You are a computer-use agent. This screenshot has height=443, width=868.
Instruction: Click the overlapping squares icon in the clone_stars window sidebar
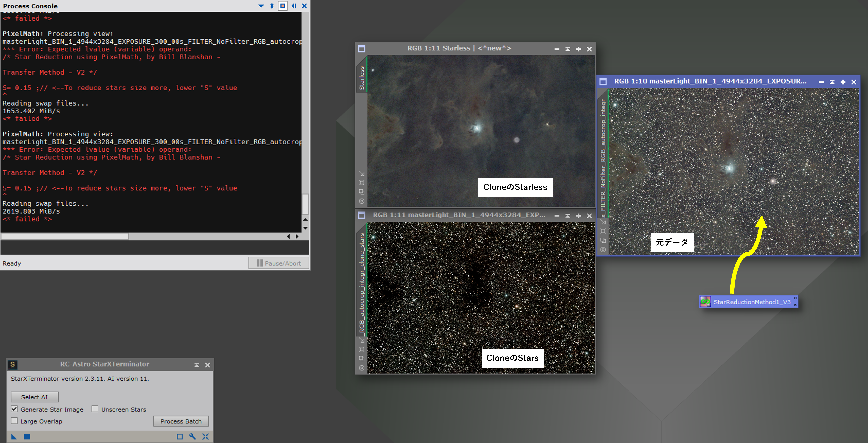pos(362,358)
